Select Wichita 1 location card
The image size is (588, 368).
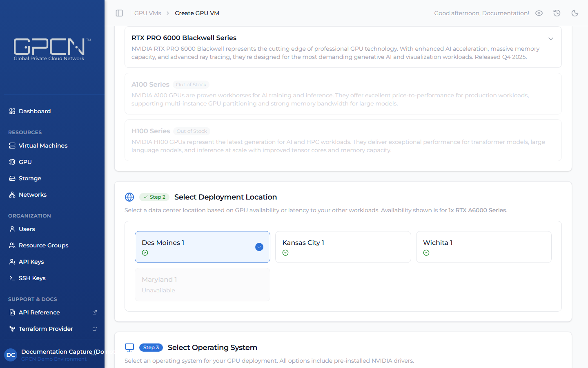click(x=484, y=247)
